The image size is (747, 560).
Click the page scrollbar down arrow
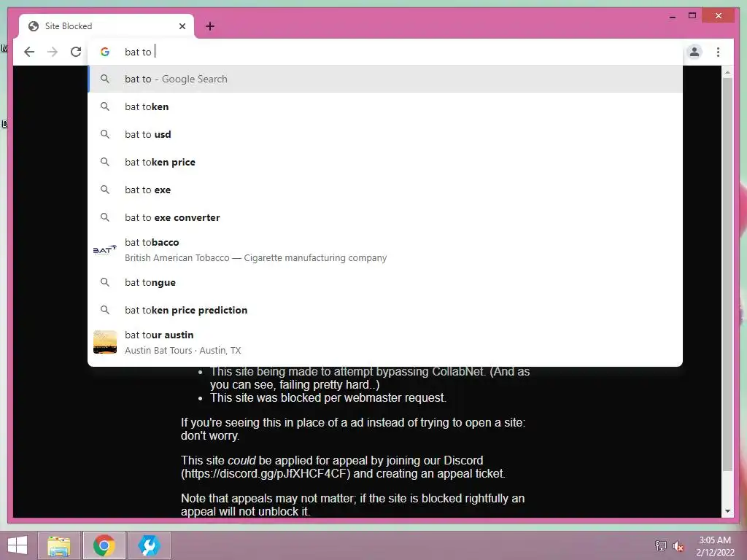[x=727, y=511]
